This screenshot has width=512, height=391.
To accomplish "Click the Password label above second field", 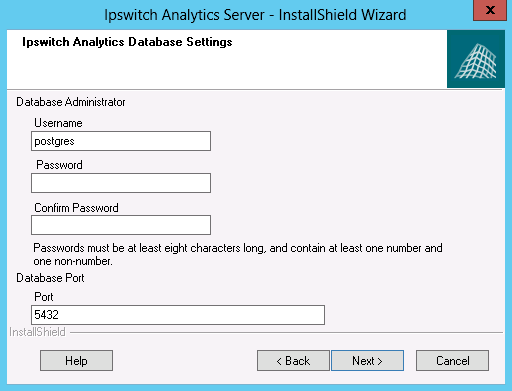I will [59, 165].
